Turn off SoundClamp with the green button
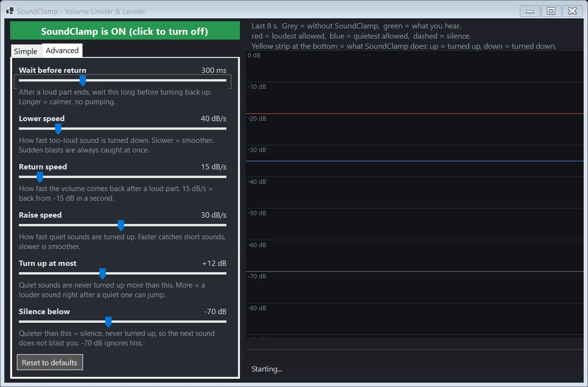Viewport: 588px width, 387px height. click(x=125, y=30)
